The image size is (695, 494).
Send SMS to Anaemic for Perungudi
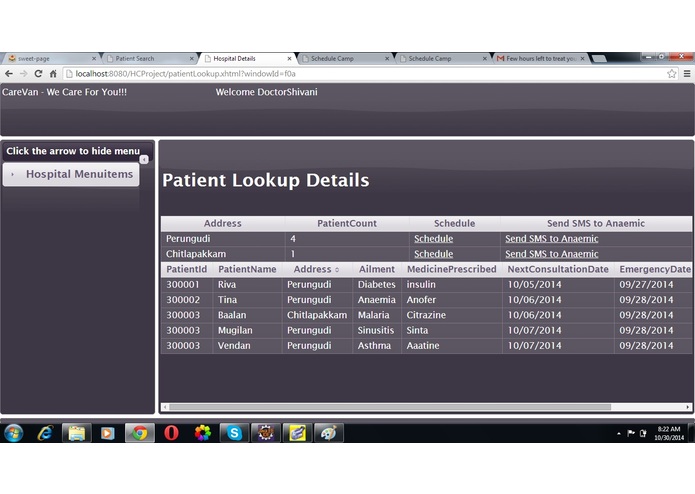(551, 239)
